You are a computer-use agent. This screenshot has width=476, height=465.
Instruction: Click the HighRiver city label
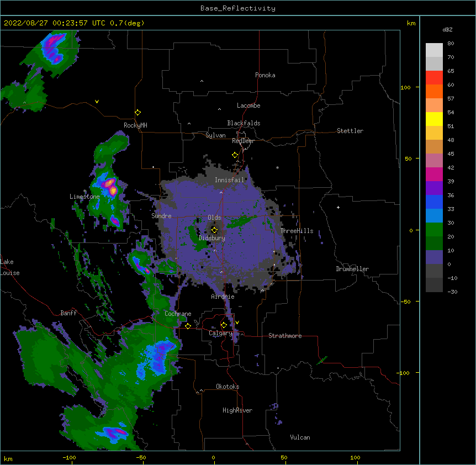click(x=237, y=410)
